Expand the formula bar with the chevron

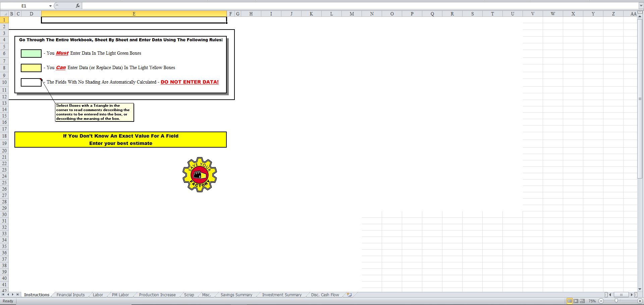[641, 6]
